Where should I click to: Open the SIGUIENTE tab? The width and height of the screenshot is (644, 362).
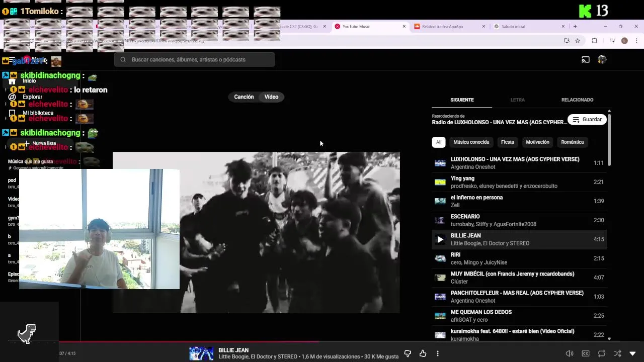[x=462, y=100]
